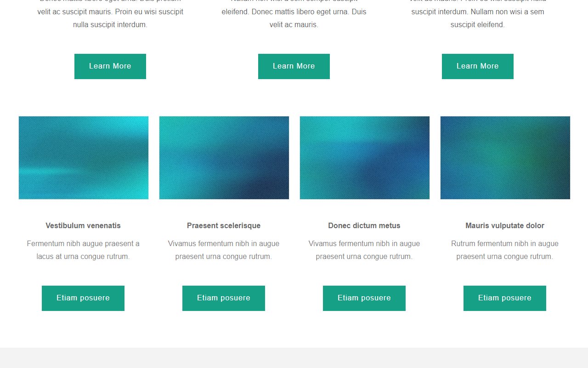Click paragraph 'Rutrum fermentum nibh in augue'
Viewport: 588px width, 368px height.
pos(505,250)
